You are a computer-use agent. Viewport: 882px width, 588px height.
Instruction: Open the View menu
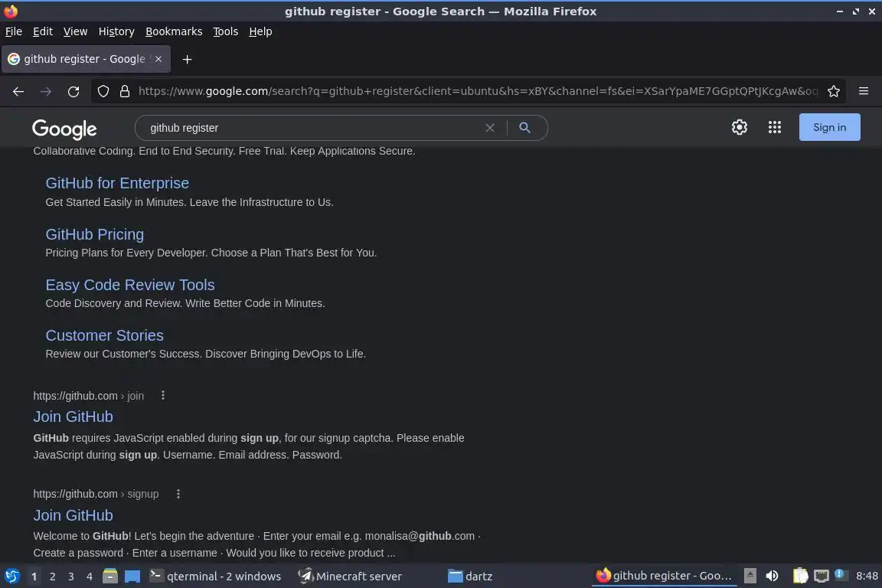click(x=75, y=31)
